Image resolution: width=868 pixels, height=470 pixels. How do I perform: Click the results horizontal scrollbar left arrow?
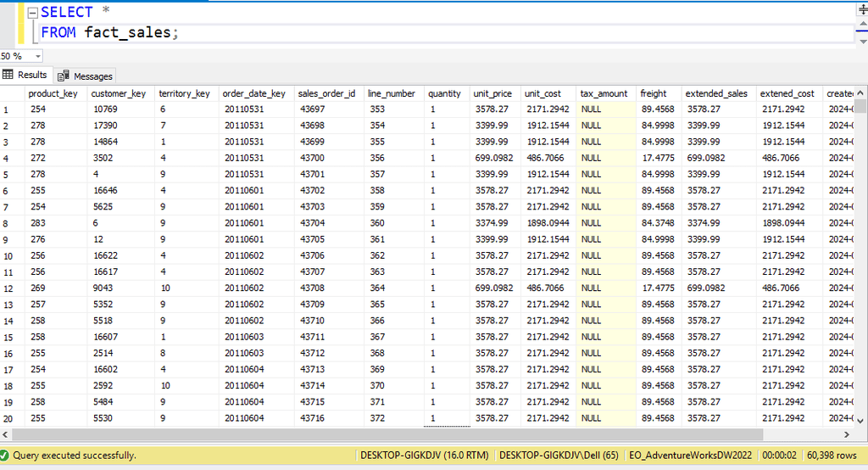pyautogui.click(x=6, y=434)
